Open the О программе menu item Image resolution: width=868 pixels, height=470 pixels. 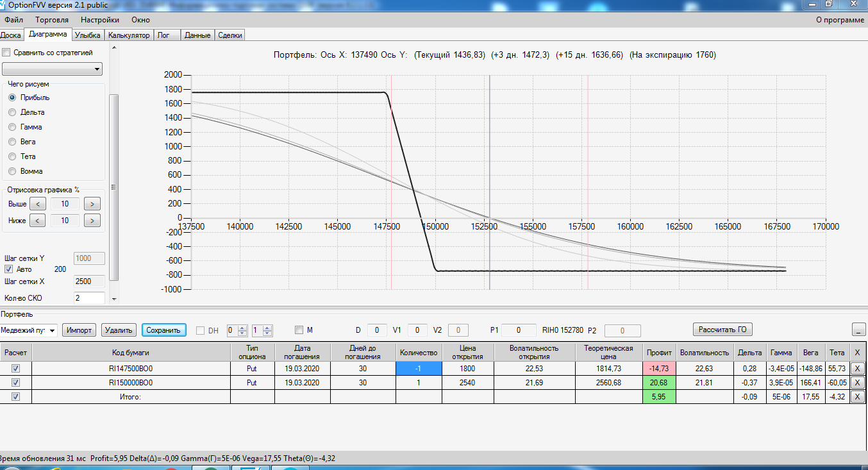[840, 20]
